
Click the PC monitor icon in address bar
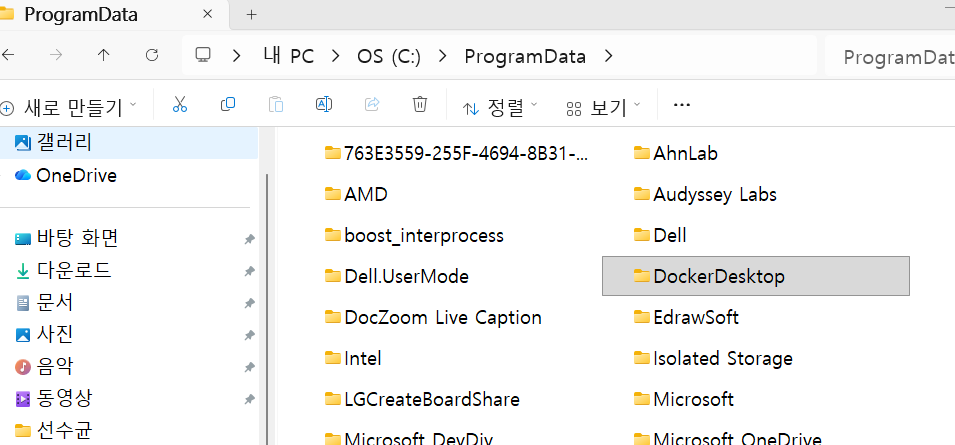[202, 55]
